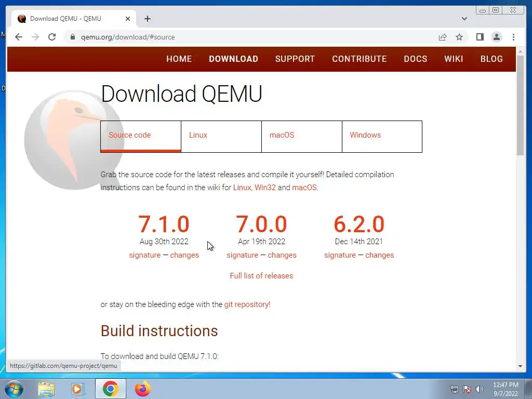
Task: Switch to Chrome in the taskbar
Action: pyautogui.click(x=110, y=389)
